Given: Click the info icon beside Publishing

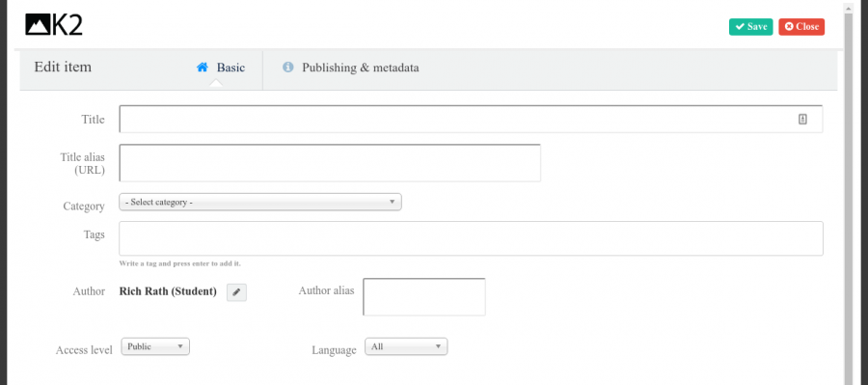Looking at the screenshot, I should [x=287, y=67].
